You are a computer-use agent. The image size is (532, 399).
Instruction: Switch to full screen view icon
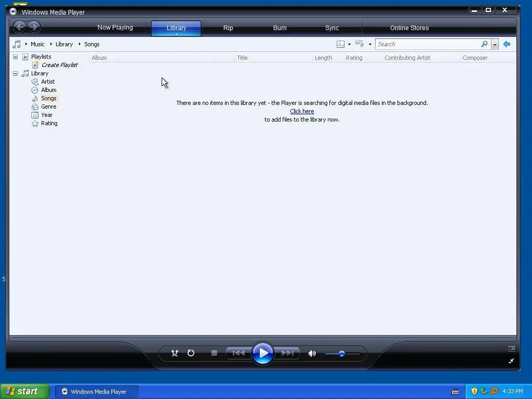click(512, 349)
